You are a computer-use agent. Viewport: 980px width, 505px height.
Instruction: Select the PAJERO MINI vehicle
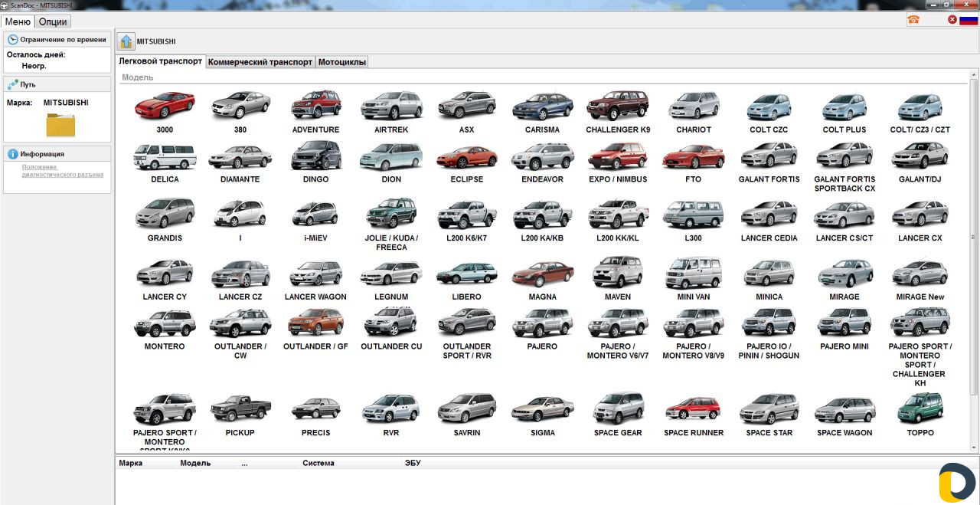tap(844, 322)
